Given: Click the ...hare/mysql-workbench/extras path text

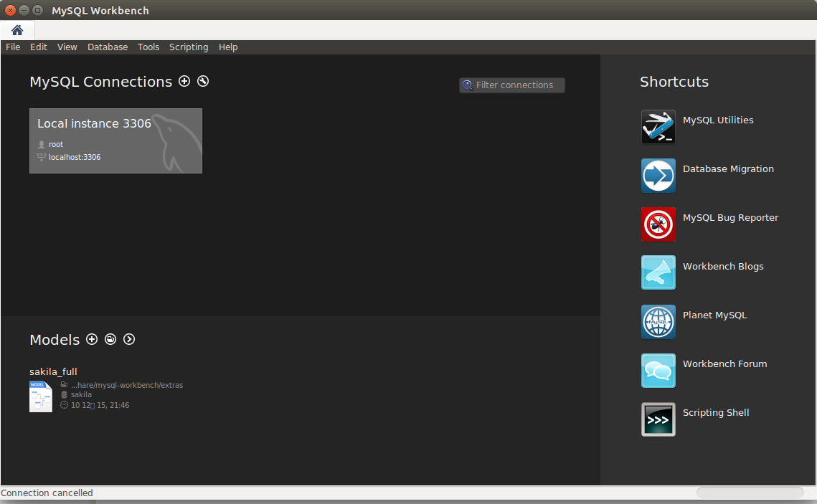Looking at the screenshot, I should point(127,385).
